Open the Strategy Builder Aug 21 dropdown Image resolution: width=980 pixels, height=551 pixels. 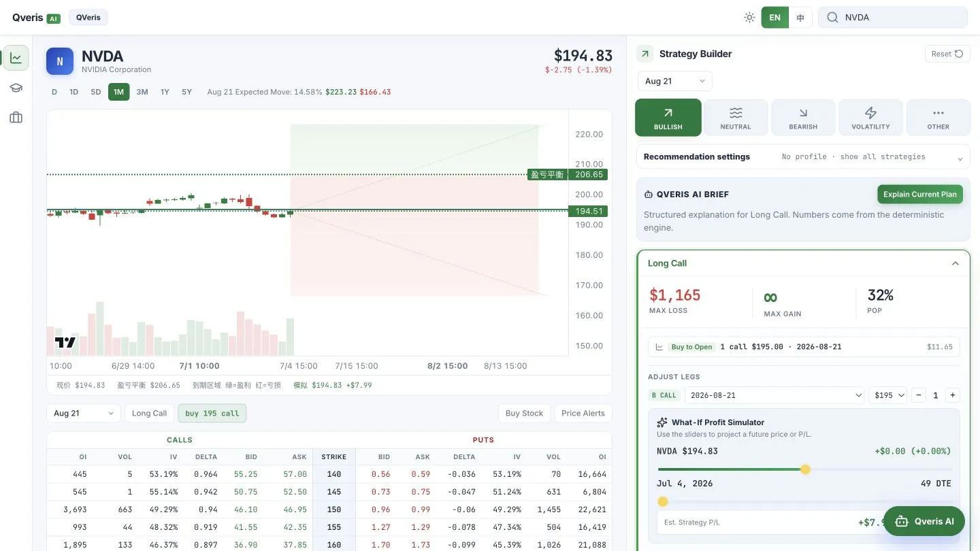click(674, 81)
